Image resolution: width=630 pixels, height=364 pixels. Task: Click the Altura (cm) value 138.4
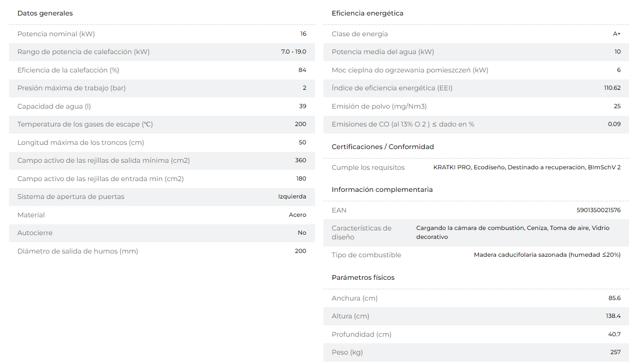[613, 316]
